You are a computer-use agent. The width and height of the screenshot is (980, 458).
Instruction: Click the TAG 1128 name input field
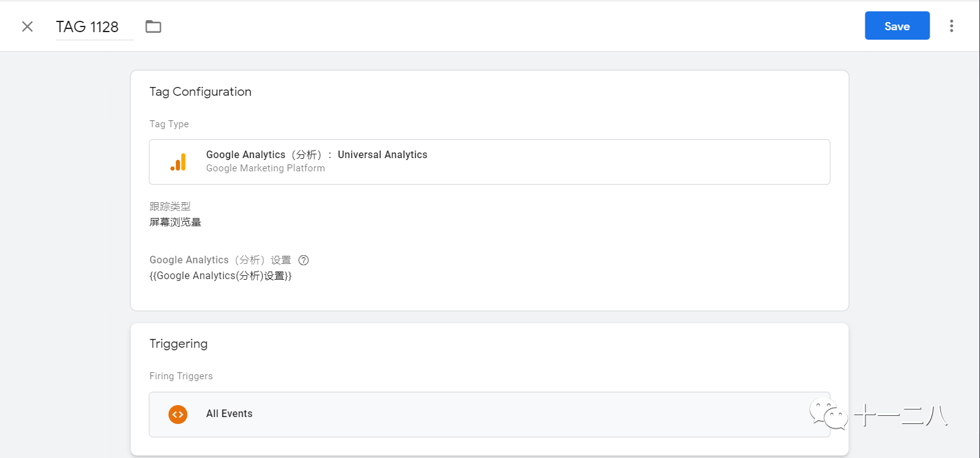[87, 26]
